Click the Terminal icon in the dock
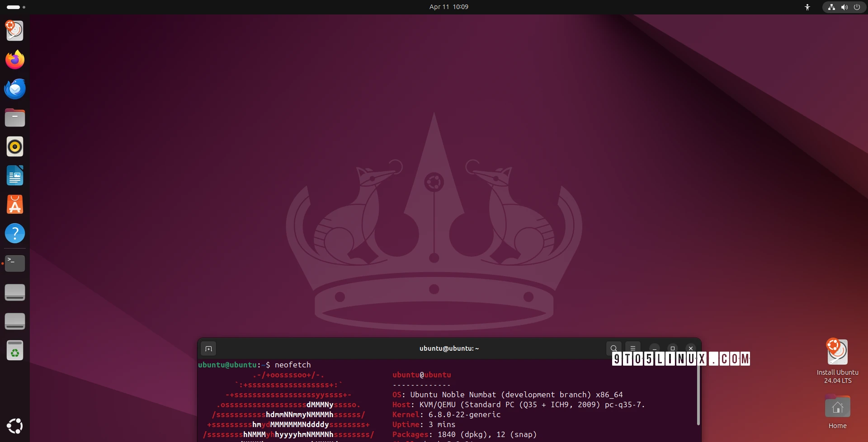The image size is (868, 442). point(15,263)
